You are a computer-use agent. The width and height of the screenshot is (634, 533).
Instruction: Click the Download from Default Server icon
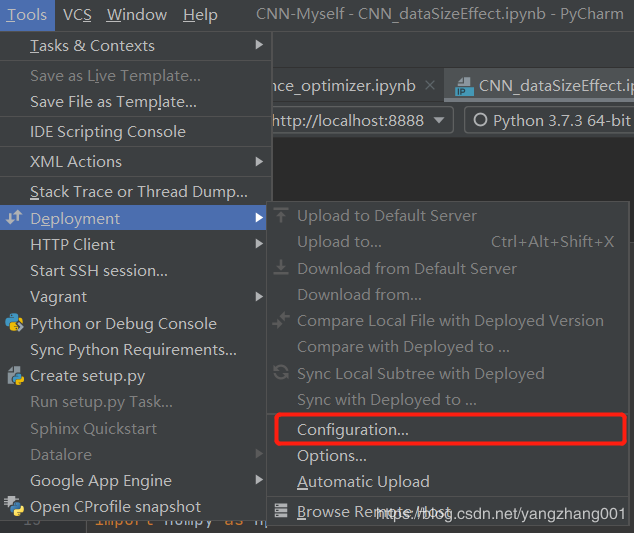[x=281, y=268]
